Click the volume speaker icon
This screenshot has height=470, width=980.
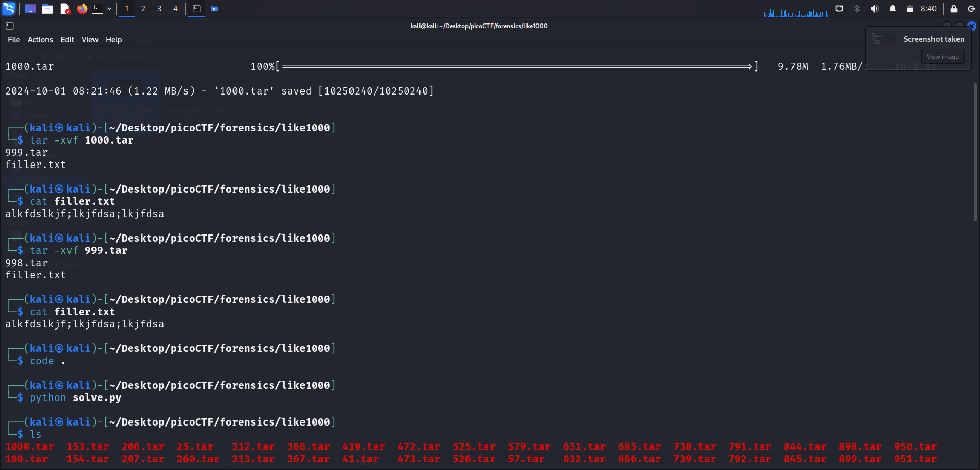click(x=875, y=9)
